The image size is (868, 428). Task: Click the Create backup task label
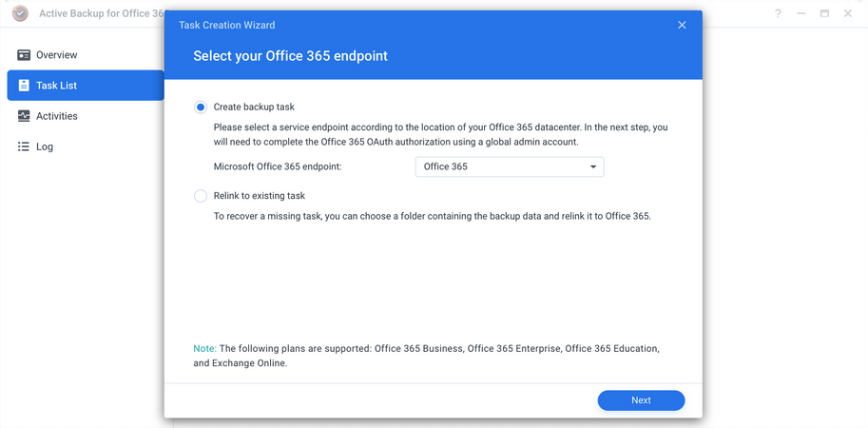(254, 107)
